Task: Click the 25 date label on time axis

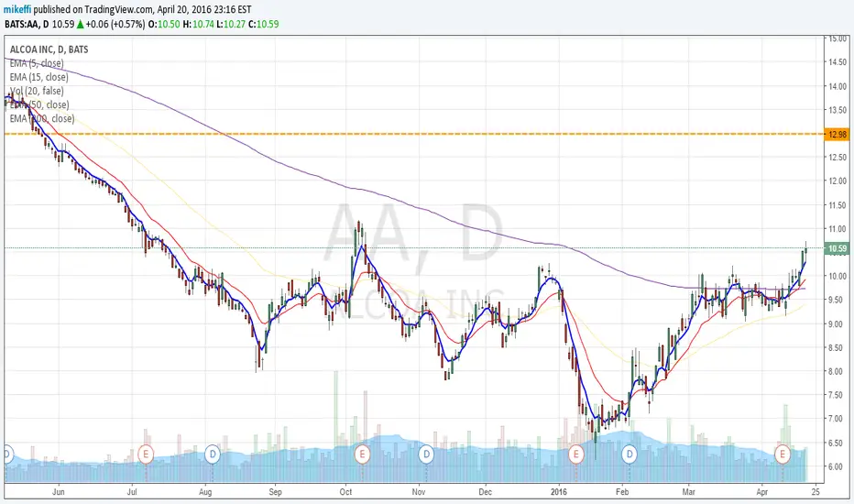Action: [x=815, y=492]
